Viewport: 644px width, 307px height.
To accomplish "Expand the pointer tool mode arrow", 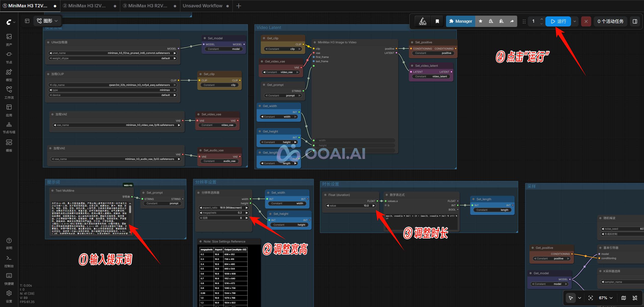I will [580, 298].
